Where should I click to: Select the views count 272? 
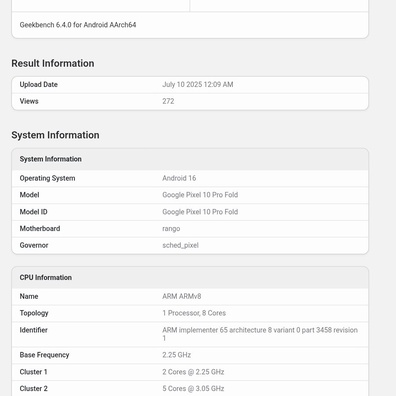168,101
